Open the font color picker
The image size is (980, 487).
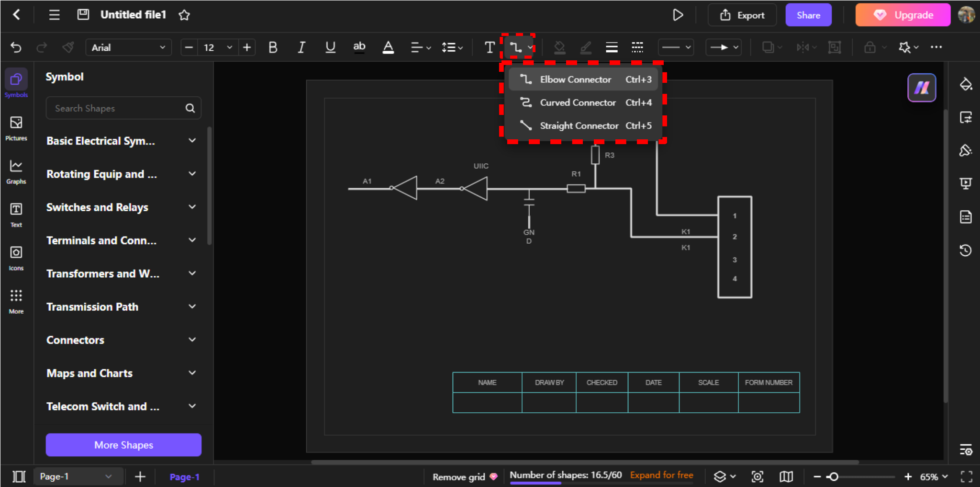(x=389, y=47)
